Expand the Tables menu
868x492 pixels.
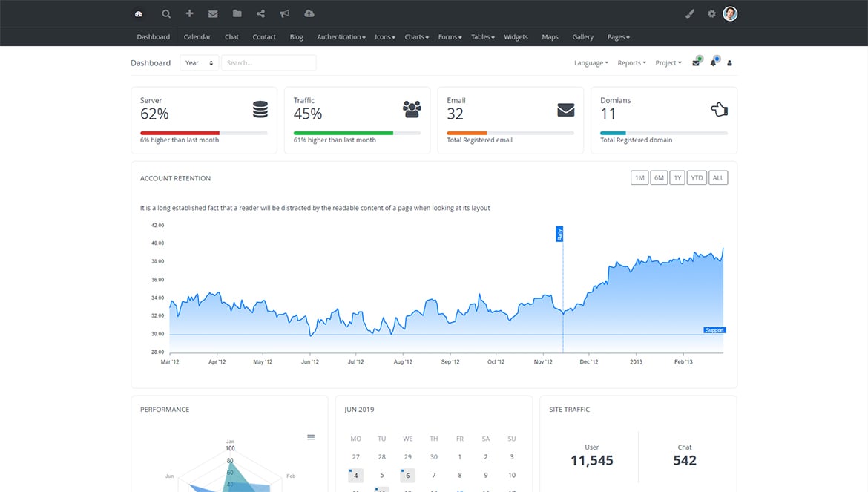(483, 37)
